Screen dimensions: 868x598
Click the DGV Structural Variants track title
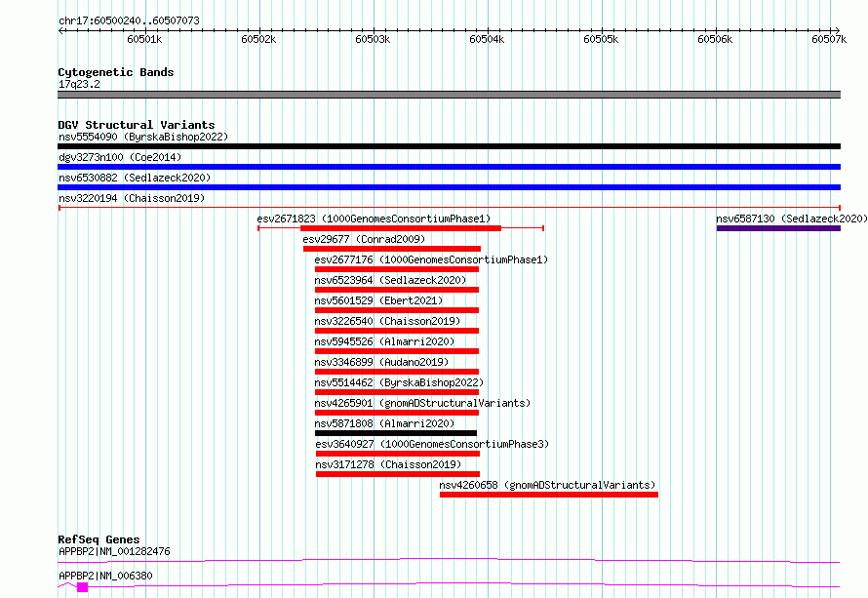(x=137, y=125)
